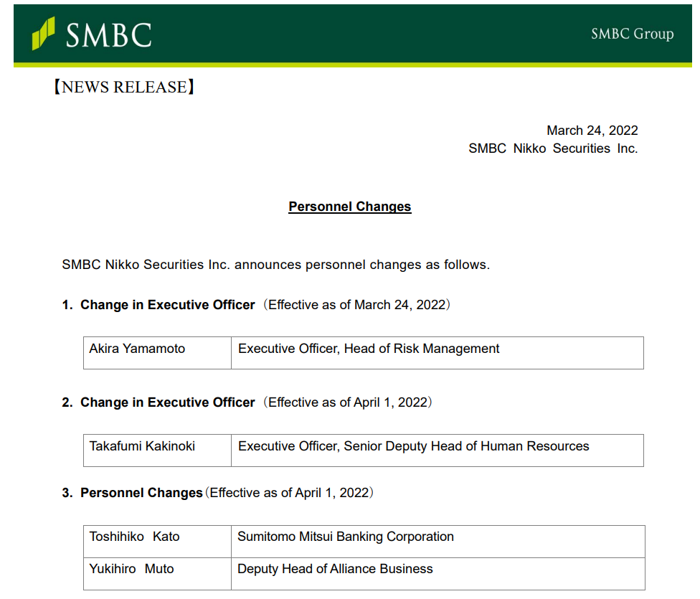The height and width of the screenshot is (599, 700).
Task: Click heading 2 Change in Executive Officer
Action: point(159,402)
